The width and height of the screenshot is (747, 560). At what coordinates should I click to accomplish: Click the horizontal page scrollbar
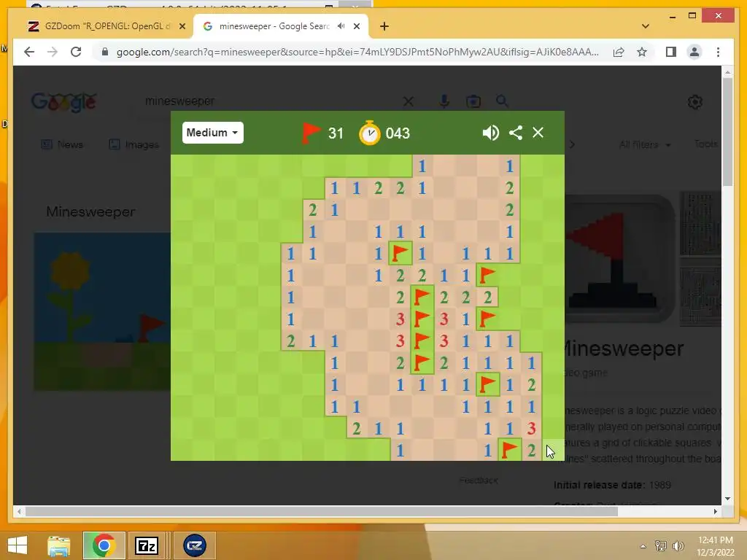click(322, 511)
